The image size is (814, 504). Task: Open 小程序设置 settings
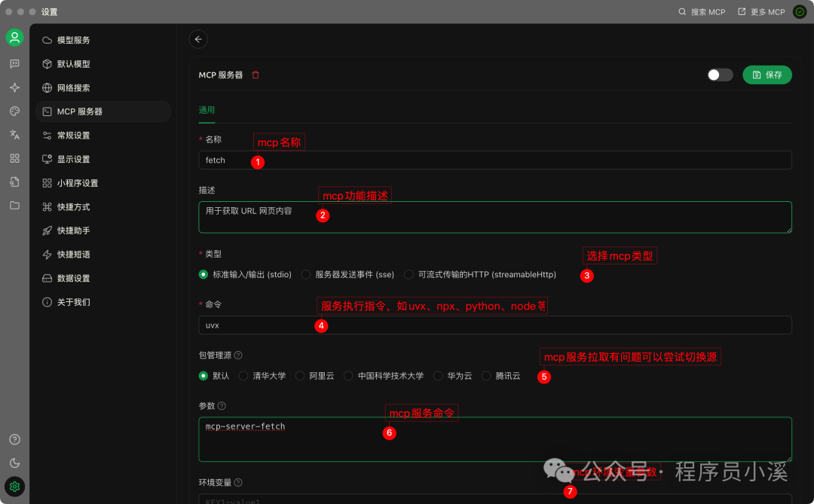103,183
